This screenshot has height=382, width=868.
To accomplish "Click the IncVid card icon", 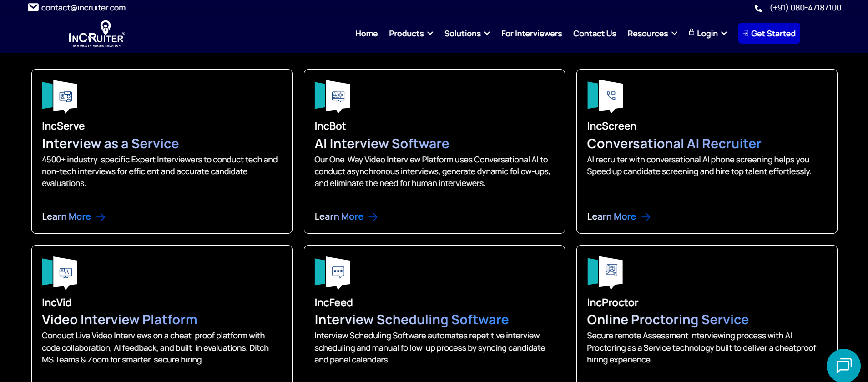I will (x=60, y=273).
